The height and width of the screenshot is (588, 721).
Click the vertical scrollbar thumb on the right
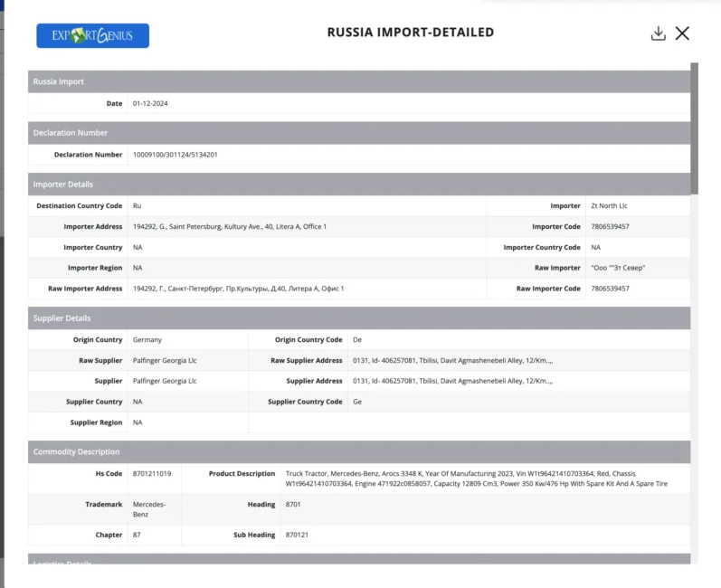(695, 128)
